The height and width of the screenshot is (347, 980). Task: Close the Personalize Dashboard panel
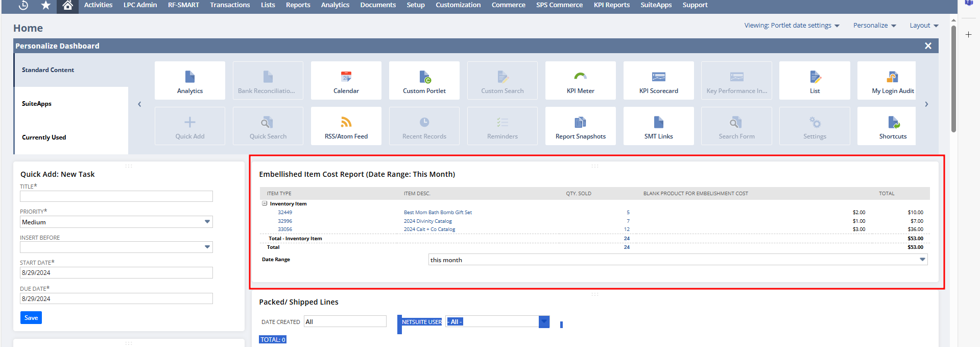928,46
